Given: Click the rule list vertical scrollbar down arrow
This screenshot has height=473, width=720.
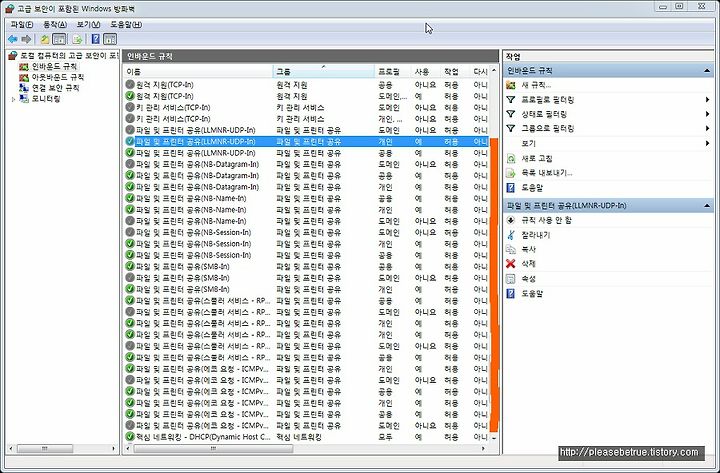Looking at the screenshot, I should [x=494, y=438].
